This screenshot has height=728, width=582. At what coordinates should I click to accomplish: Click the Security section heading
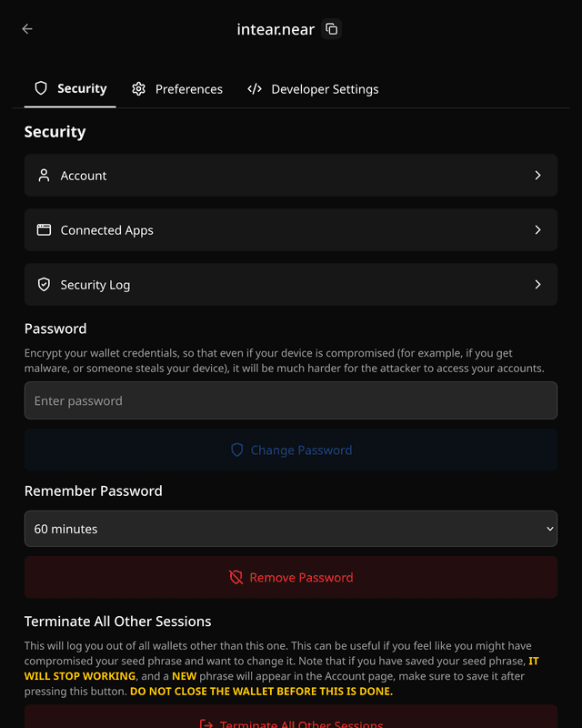[55, 132]
